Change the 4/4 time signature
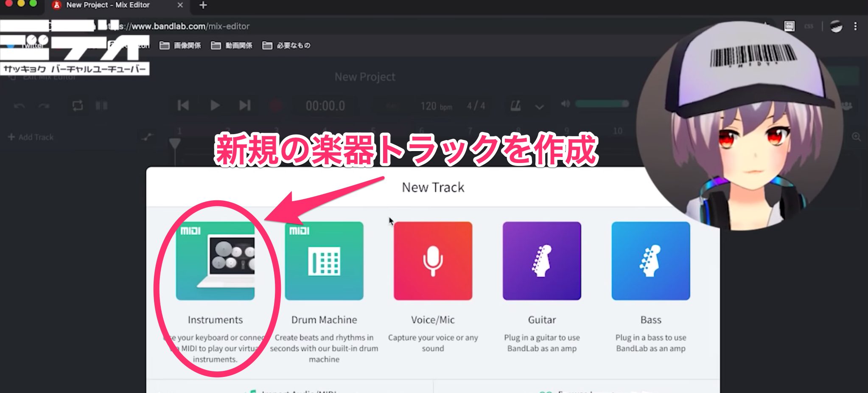 476,106
